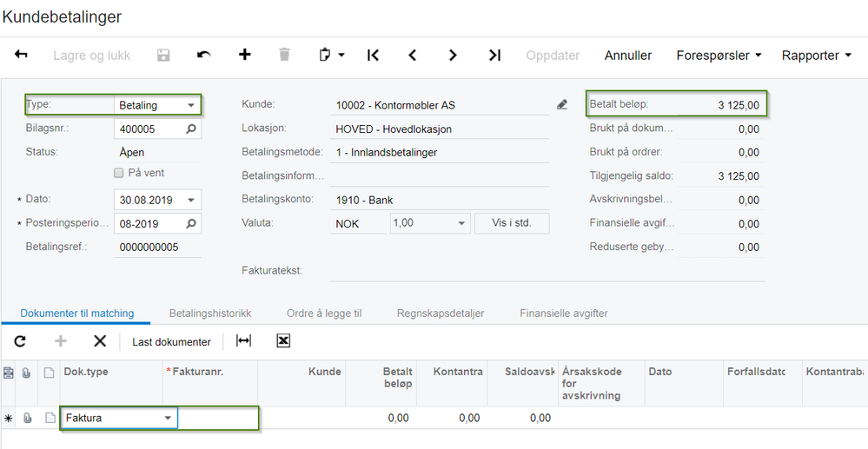The width and height of the screenshot is (868, 449).
Task: Click the undo arrow icon
Action: [x=203, y=55]
